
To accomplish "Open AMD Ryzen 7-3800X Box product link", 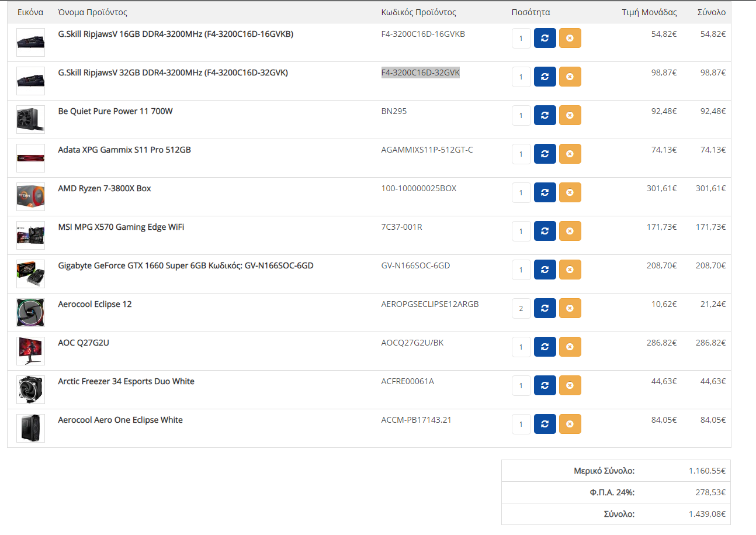I will (105, 188).
